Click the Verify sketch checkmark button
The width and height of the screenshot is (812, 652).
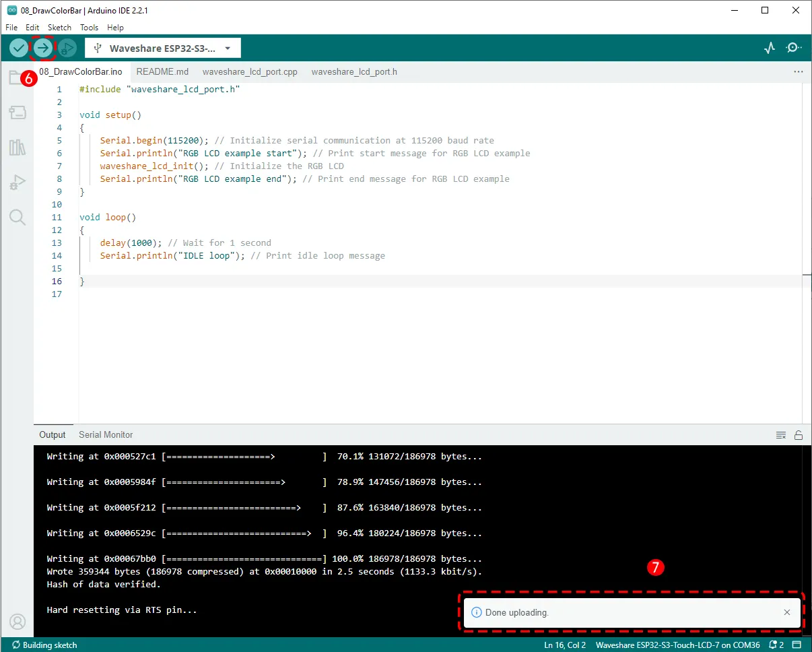19,48
